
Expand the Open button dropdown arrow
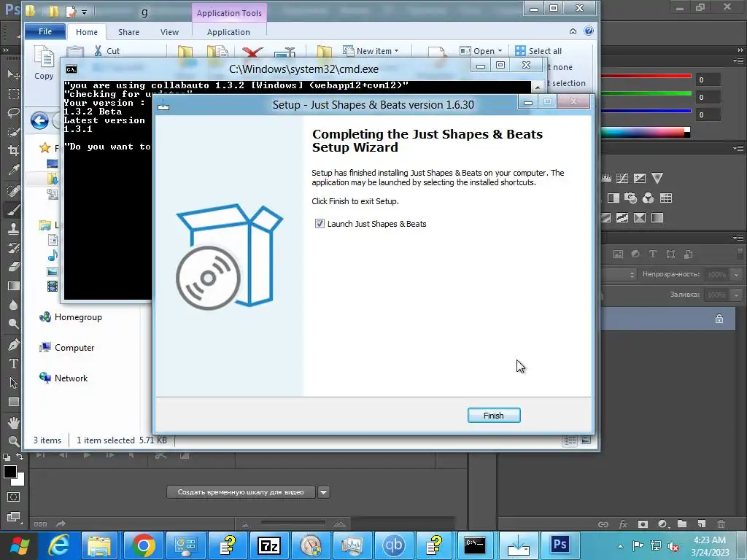click(x=500, y=51)
